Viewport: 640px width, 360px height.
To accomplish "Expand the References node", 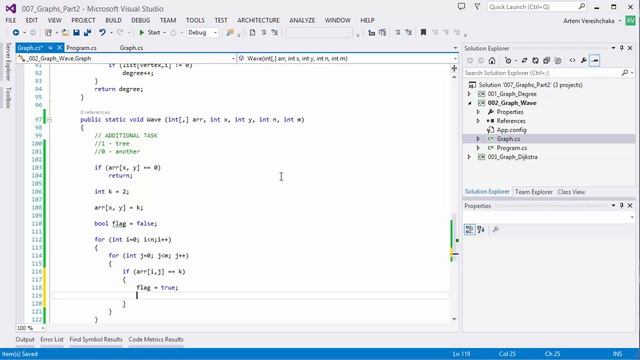I will [x=478, y=121].
